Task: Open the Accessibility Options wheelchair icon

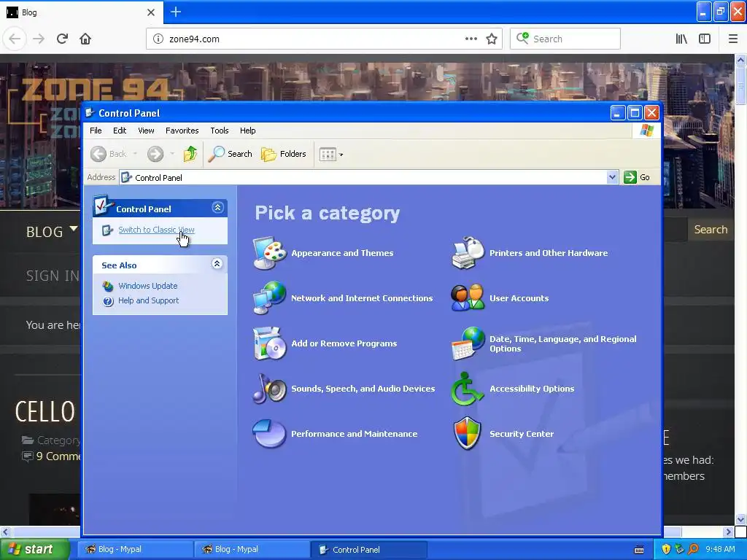Action: coord(467,389)
